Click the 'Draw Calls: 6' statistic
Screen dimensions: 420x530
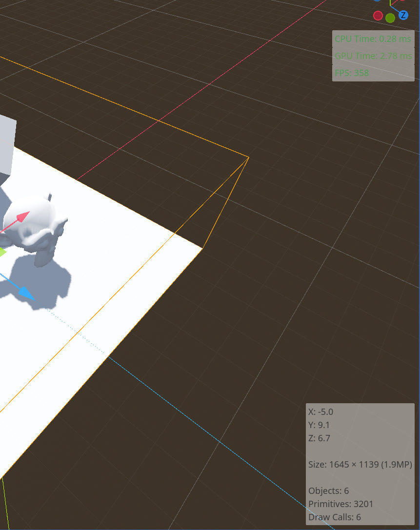pos(335,517)
